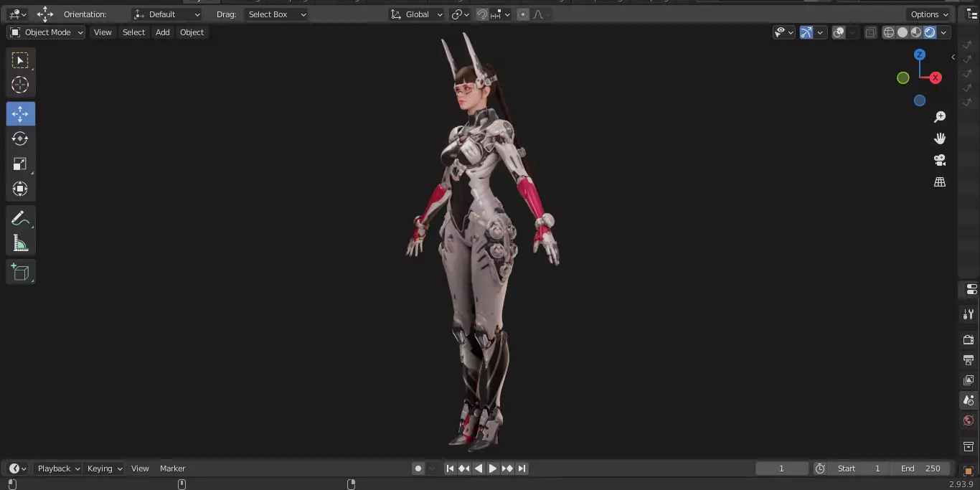The image size is (980, 490).
Task: Switch to rendered viewport shading
Action: click(x=930, y=32)
